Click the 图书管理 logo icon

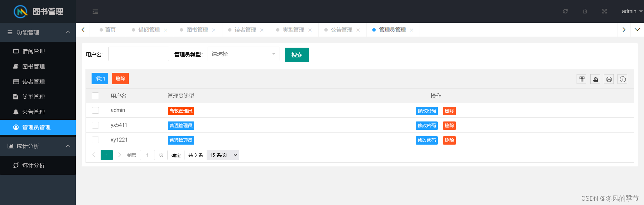[20, 11]
